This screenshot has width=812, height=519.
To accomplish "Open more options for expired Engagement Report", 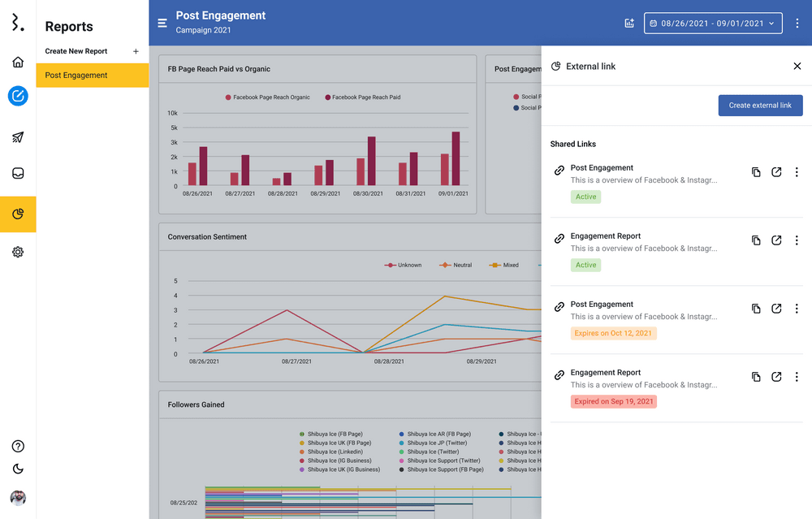I will click(x=797, y=377).
